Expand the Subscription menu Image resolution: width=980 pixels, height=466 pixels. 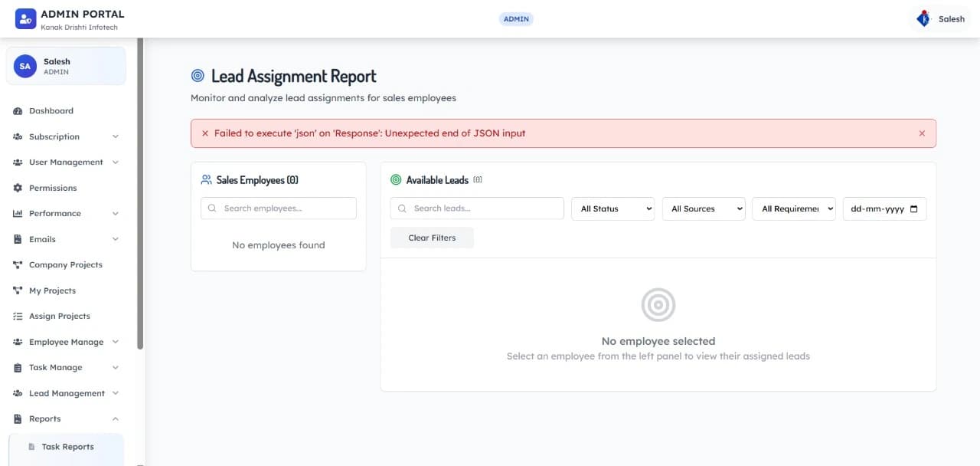click(x=54, y=136)
